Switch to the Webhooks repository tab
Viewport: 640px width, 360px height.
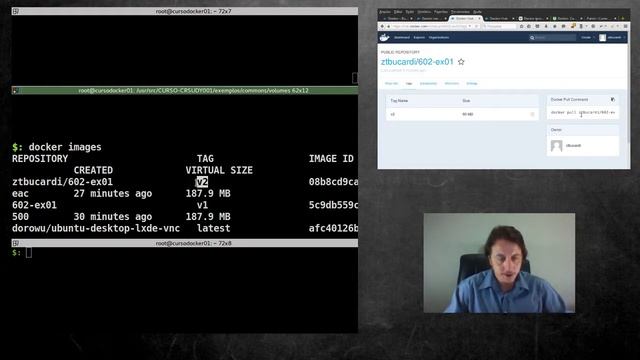pos(452,83)
